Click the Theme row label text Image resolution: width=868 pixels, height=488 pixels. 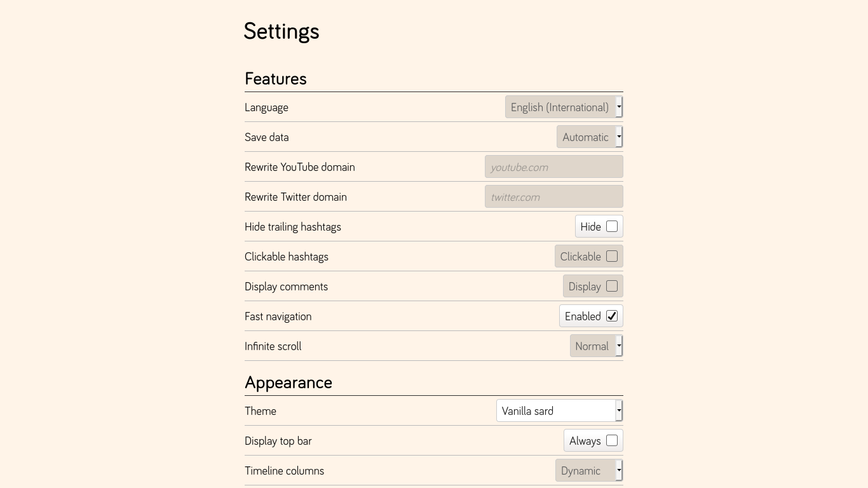click(x=261, y=411)
